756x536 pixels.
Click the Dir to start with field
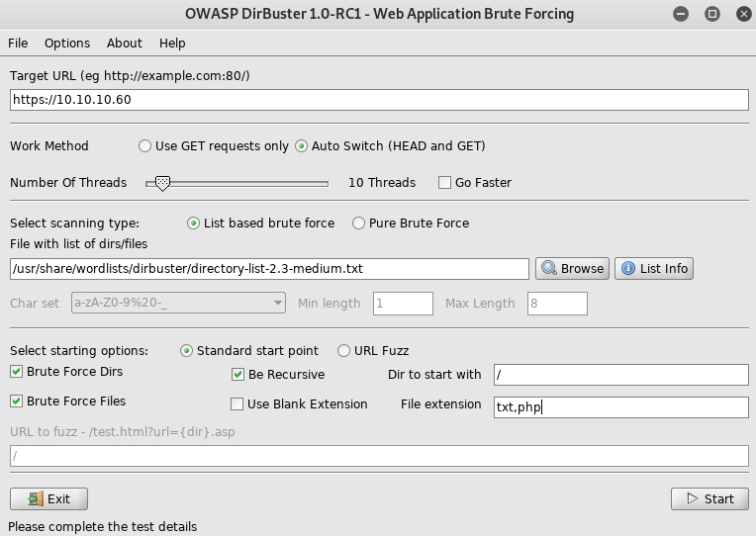click(621, 375)
